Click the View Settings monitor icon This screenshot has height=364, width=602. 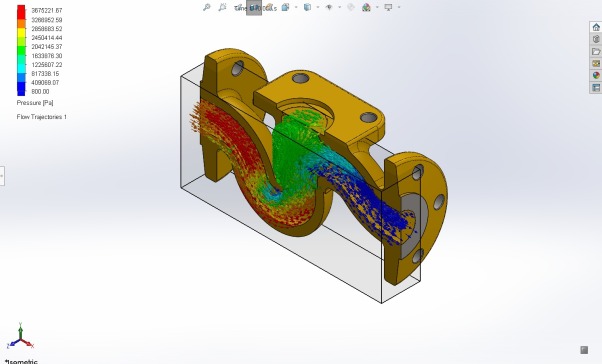[389, 7]
